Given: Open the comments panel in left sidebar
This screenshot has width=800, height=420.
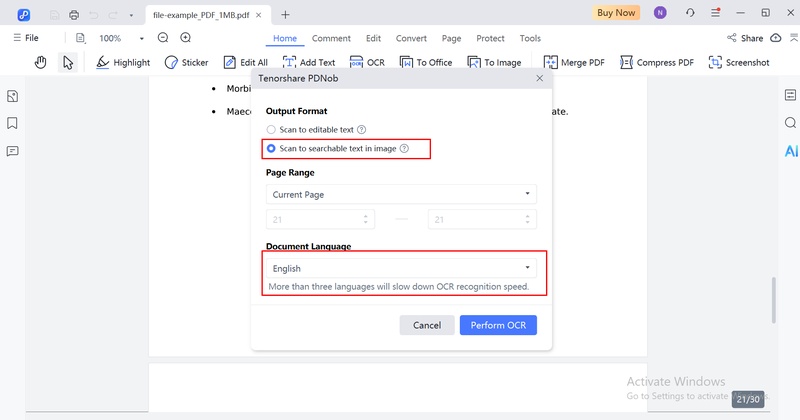Looking at the screenshot, I should [12, 151].
